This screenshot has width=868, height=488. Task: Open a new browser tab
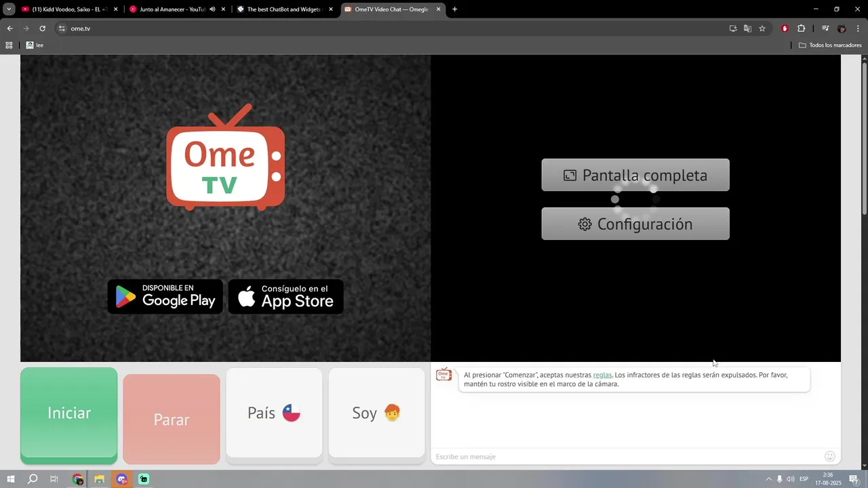(454, 9)
